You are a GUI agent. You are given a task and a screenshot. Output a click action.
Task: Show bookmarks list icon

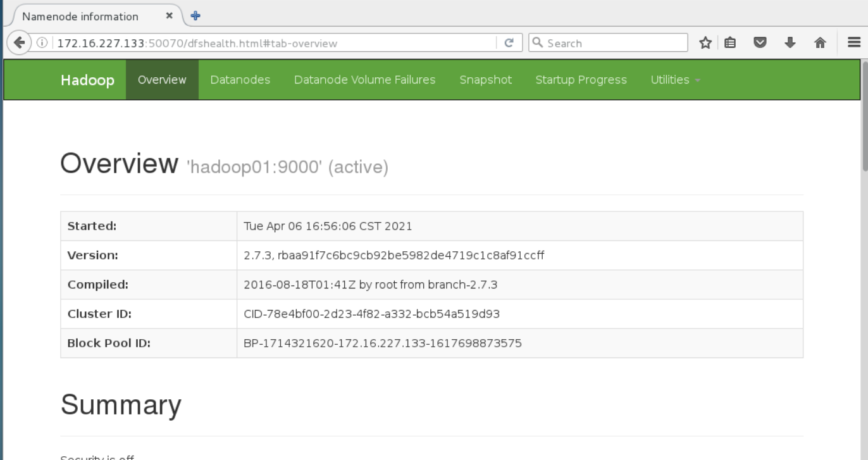coord(730,43)
